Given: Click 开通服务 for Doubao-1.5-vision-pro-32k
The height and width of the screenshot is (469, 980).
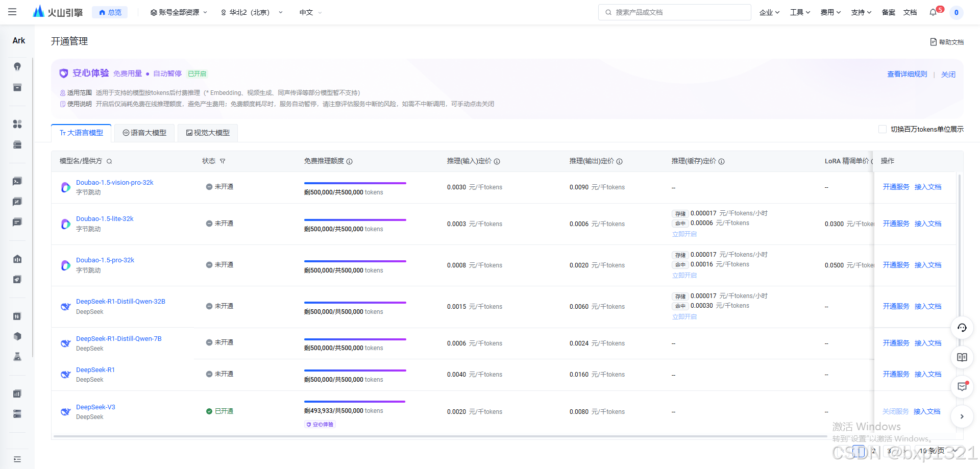Looking at the screenshot, I should pos(896,187).
